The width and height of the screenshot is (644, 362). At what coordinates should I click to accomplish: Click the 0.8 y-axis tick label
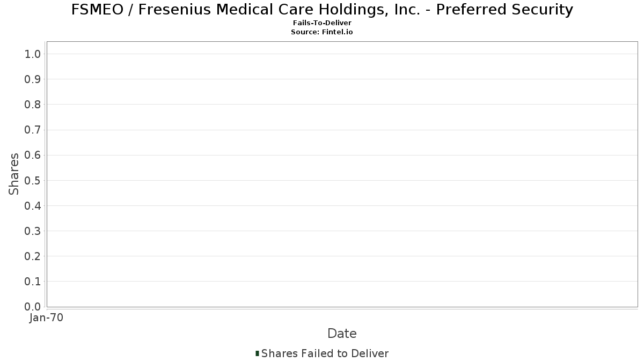[33, 105]
